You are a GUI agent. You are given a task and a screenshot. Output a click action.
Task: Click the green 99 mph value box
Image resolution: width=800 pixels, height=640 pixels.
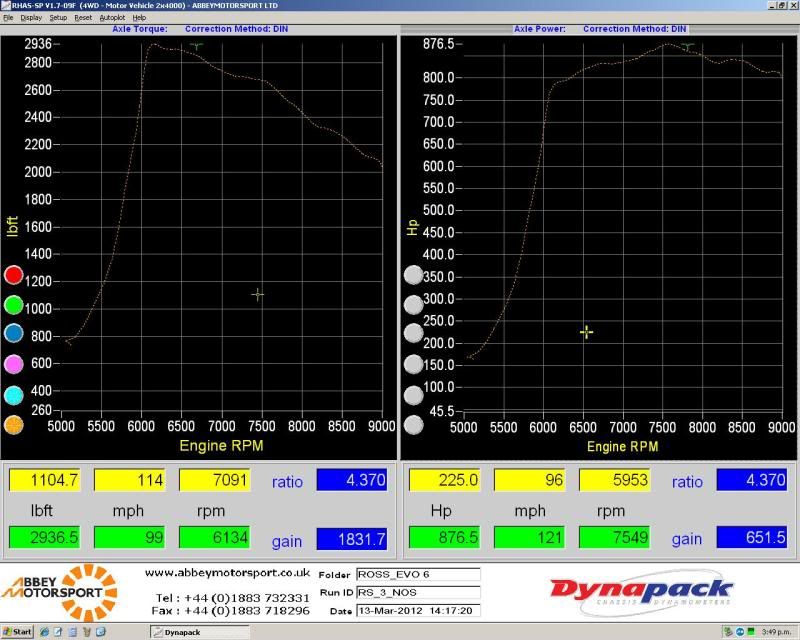130,537
